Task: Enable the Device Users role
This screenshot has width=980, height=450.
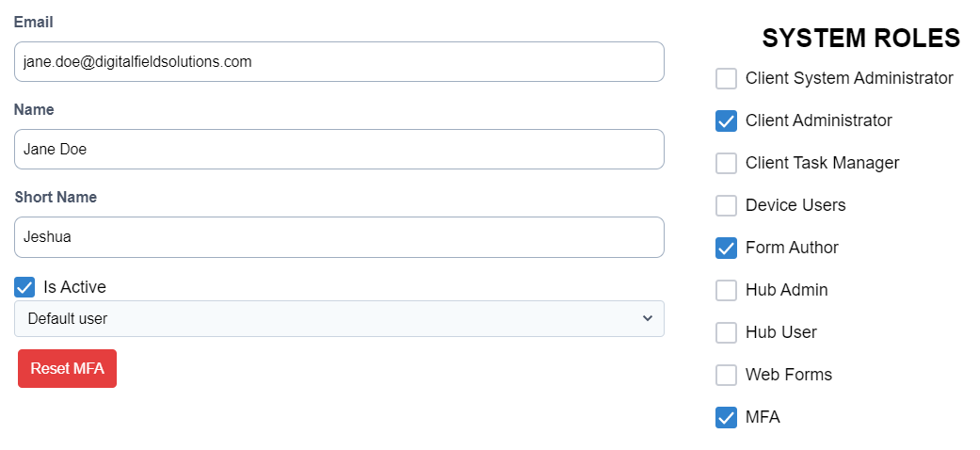Action: [x=726, y=205]
